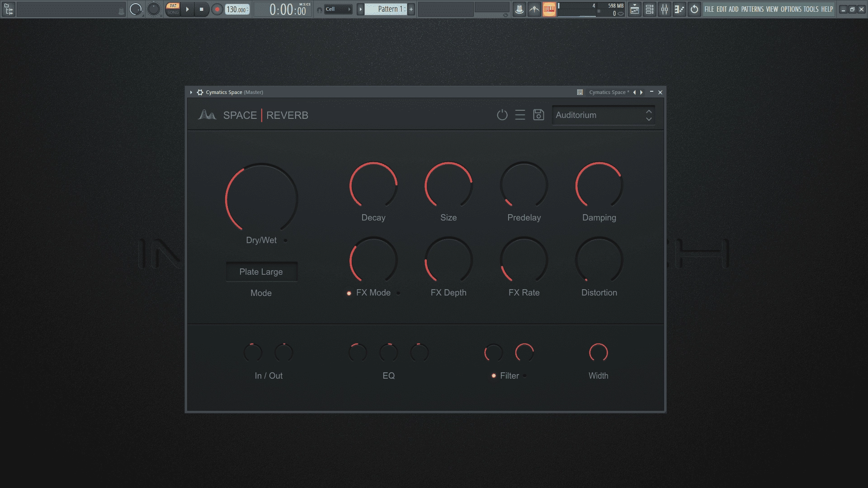Open the piano roll icon
Screen dimensions: 868x488
[x=679, y=9]
